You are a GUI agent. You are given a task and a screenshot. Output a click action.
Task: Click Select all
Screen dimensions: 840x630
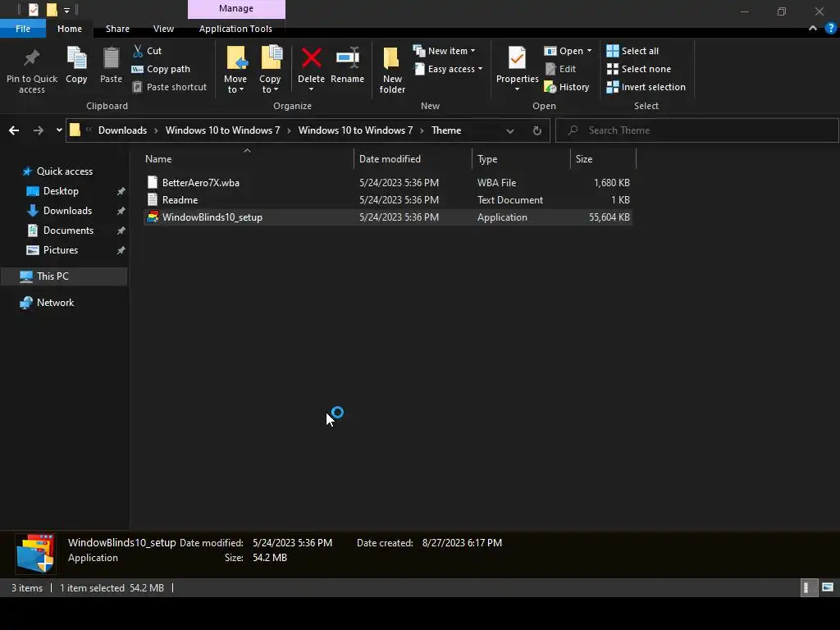632,51
